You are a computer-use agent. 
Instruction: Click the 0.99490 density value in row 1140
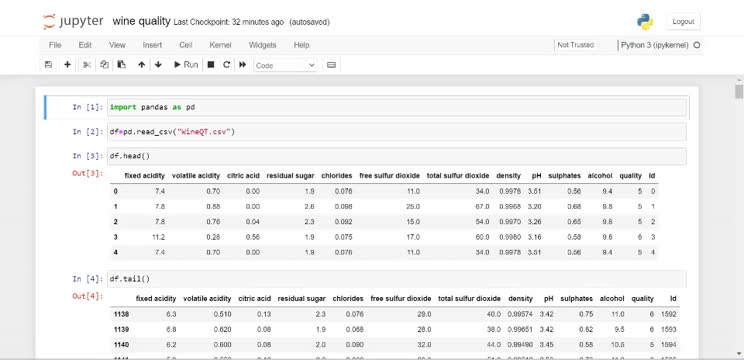coord(520,344)
